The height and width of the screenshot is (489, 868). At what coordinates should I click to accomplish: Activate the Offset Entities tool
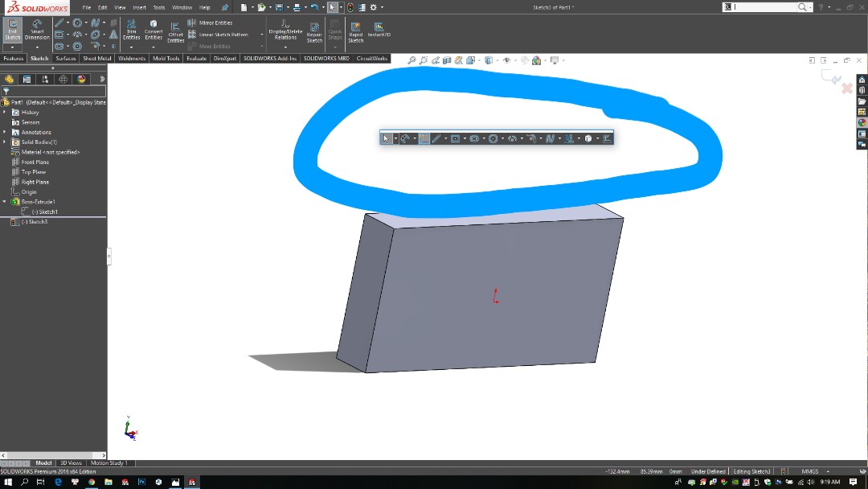175,32
